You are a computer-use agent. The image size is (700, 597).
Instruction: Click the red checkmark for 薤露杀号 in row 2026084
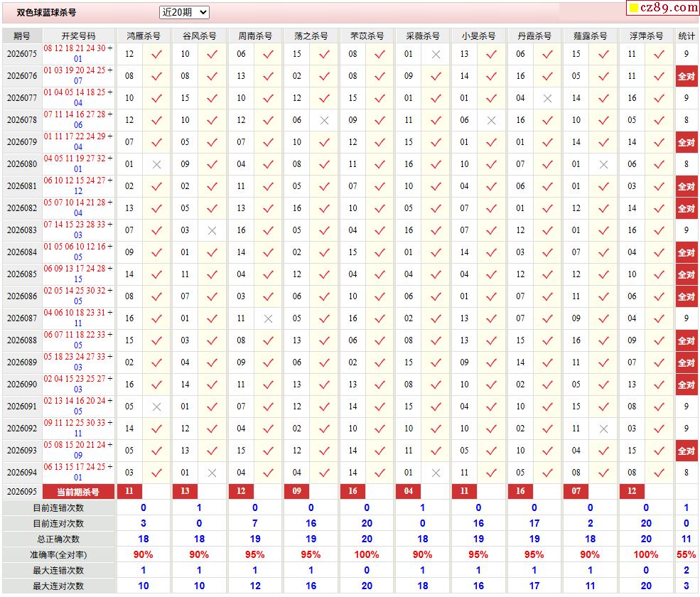pos(603,252)
